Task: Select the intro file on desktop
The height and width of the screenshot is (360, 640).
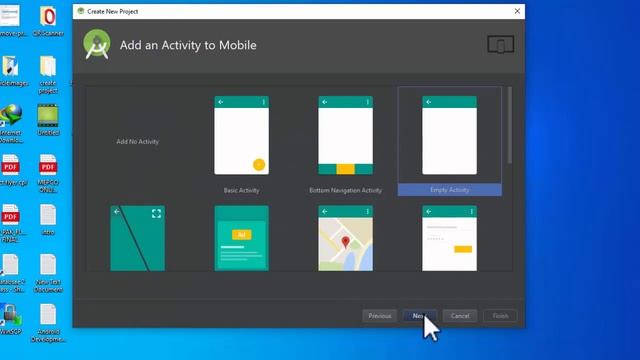Action: tap(48, 220)
